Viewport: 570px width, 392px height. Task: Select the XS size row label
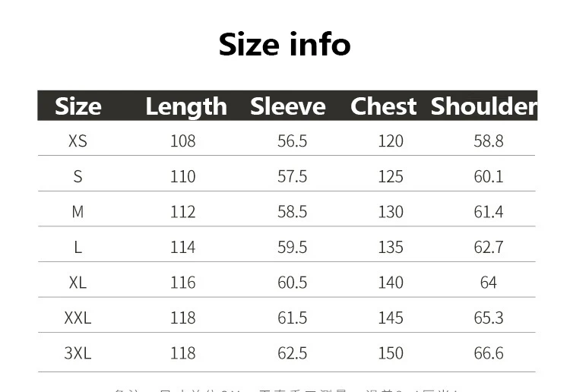click(78, 141)
